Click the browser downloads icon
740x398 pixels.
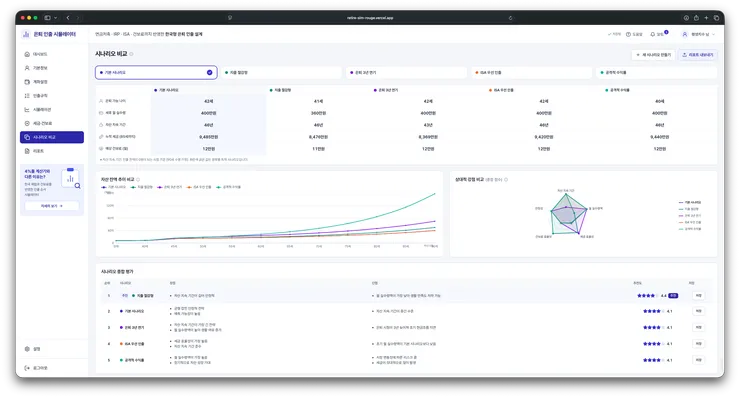686,17
